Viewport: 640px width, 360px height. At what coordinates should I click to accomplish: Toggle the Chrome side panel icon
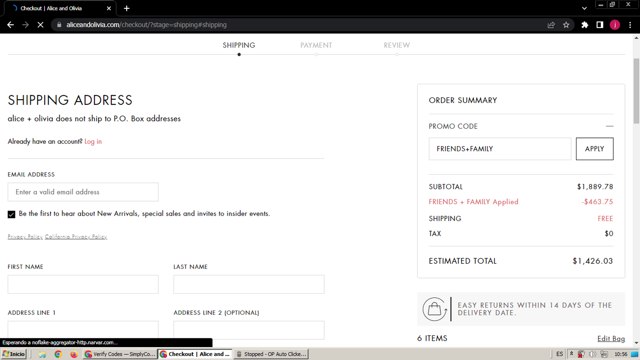pos(600,25)
